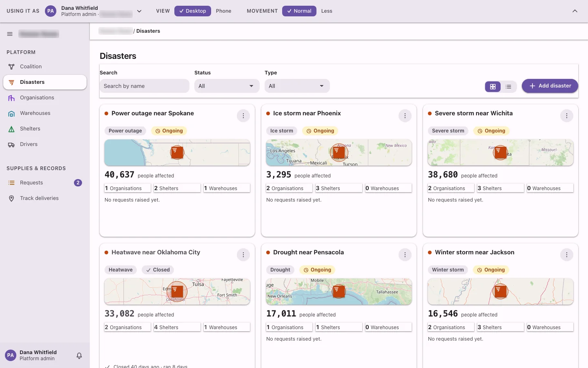
Task: Click the disaster marker on the Pensacola map
Action: (339, 291)
